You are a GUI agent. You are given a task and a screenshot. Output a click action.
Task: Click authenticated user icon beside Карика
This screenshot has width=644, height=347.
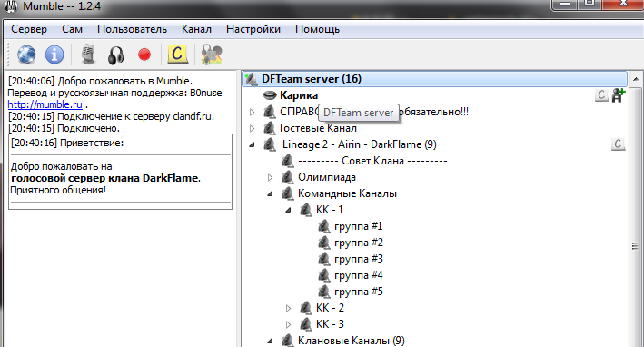point(619,95)
